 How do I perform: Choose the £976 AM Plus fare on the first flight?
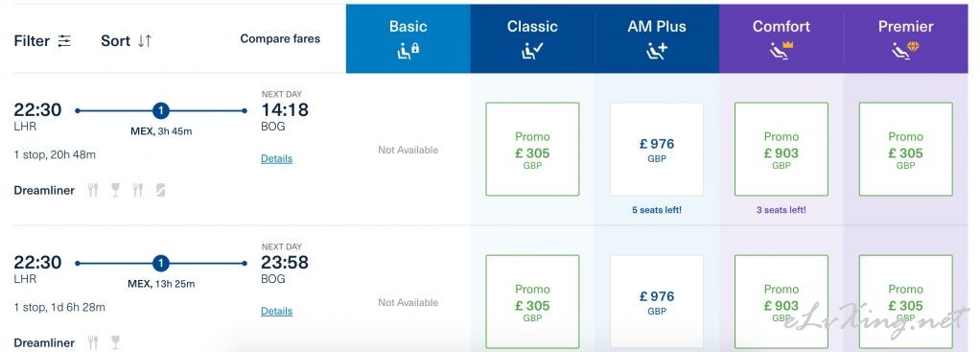[657, 149]
